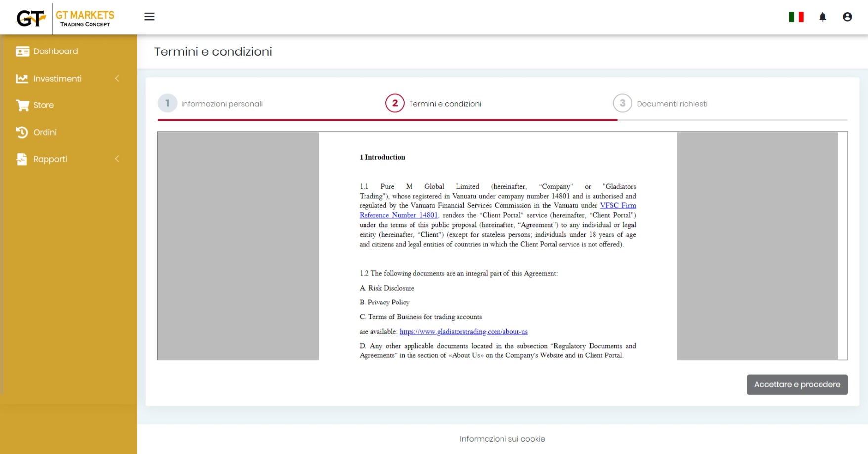Jump to step 3 Documenti richiesti
The image size is (868, 454).
pyautogui.click(x=622, y=103)
